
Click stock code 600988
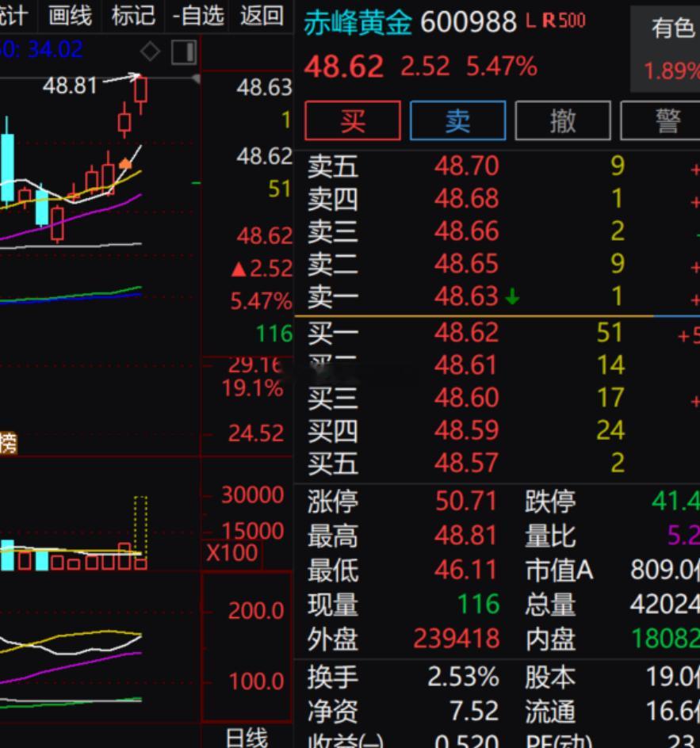pyautogui.click(x=469, y=22)
